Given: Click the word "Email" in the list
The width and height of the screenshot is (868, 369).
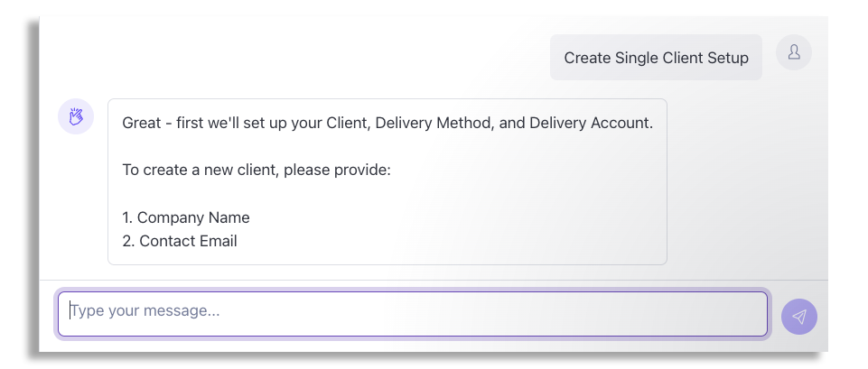Looking at the screenshot, I should tap(219, 241).
